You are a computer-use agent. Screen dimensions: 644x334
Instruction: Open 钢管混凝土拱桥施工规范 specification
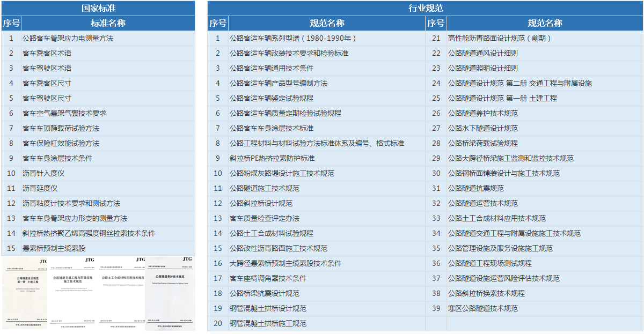click(268, 323)
